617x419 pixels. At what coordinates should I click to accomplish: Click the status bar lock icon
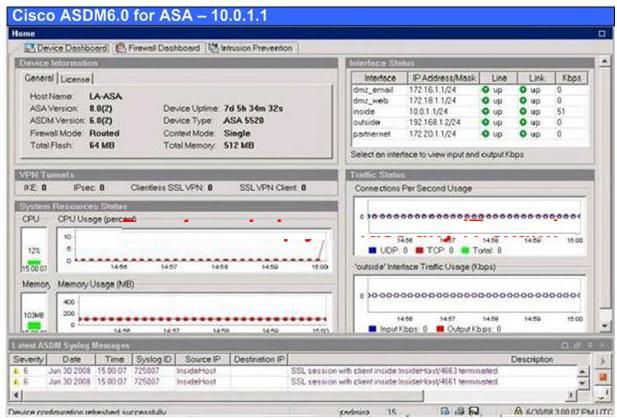point(518,412)
